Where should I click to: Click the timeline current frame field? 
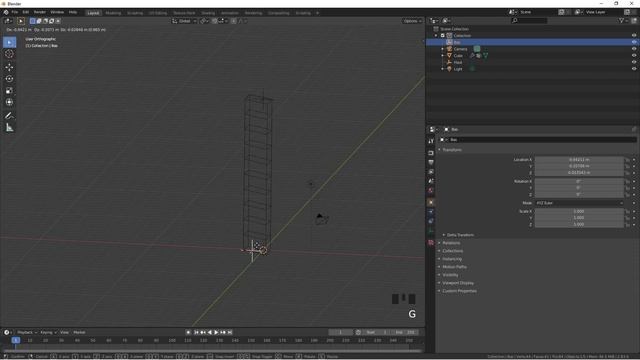click(340, 333)
